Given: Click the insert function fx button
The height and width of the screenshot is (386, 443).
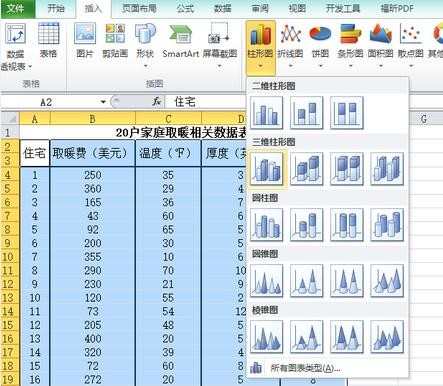Looking at the screenshot, I should click(157, 101).
